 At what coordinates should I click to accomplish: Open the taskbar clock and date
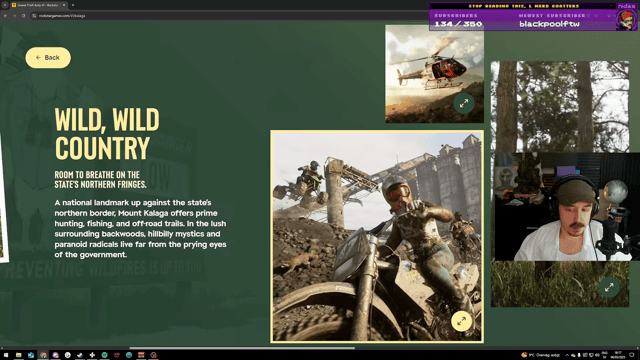618,355
